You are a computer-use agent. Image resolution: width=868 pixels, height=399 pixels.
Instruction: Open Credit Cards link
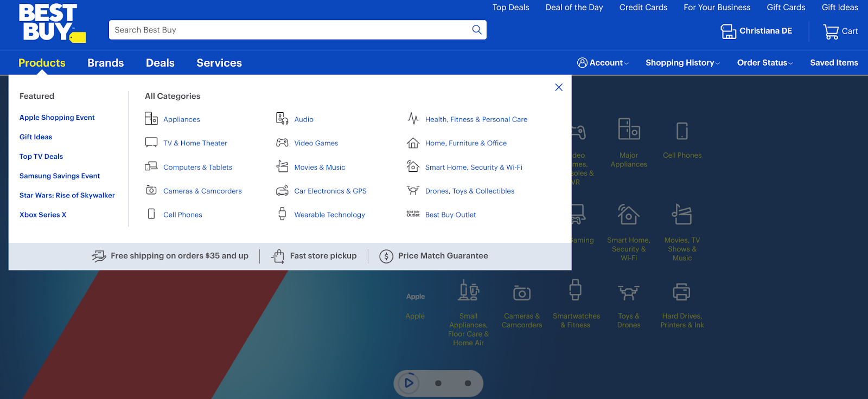tap(643, 8)
